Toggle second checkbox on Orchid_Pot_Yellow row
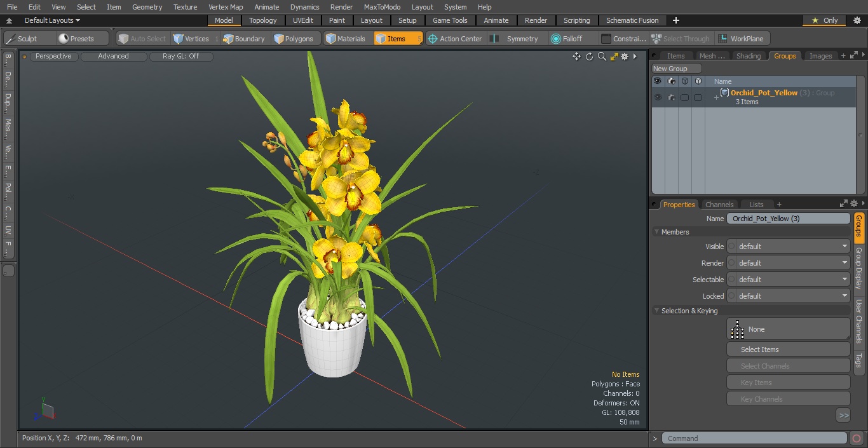The width and height of the screenshot is (868, 448). click(698, 97)
